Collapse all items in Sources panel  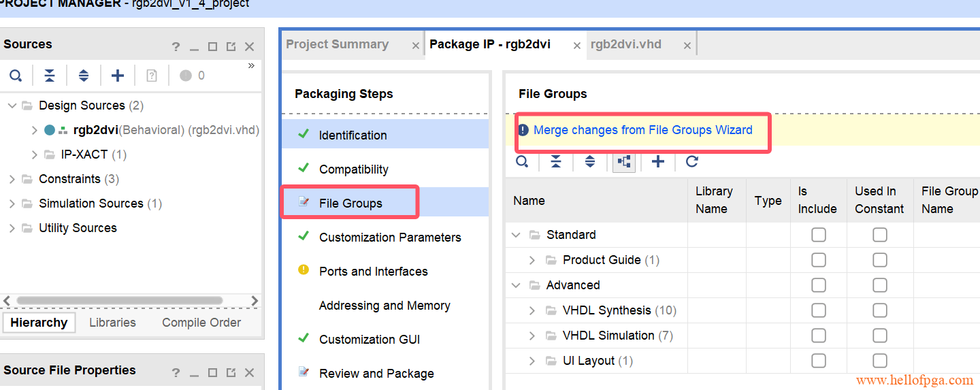tap(50, 76)
